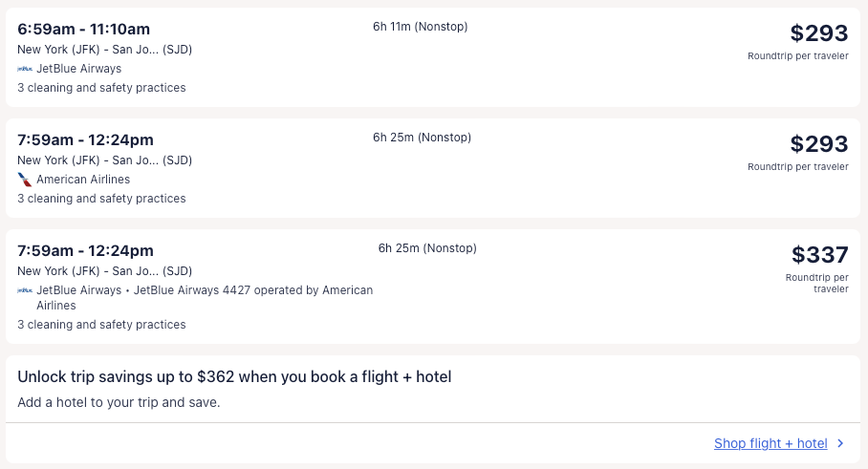Choose the $337 roundtrip fare
Image resolution: width=868 pixels, height=469 pixels.
[819, 255]
